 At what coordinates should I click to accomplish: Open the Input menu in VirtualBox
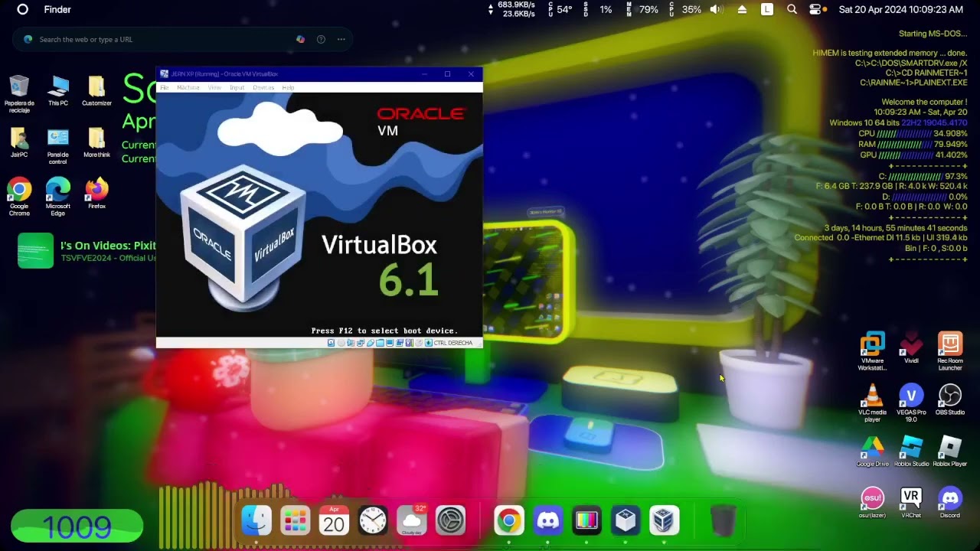237,88
